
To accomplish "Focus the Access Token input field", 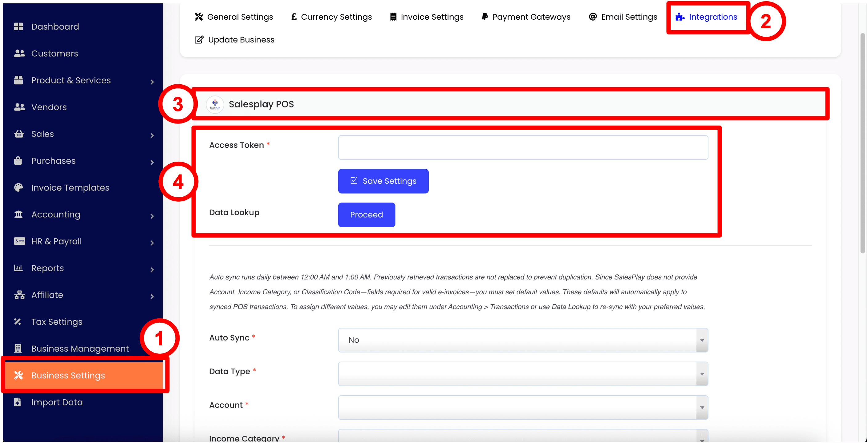I will point(523,147).
